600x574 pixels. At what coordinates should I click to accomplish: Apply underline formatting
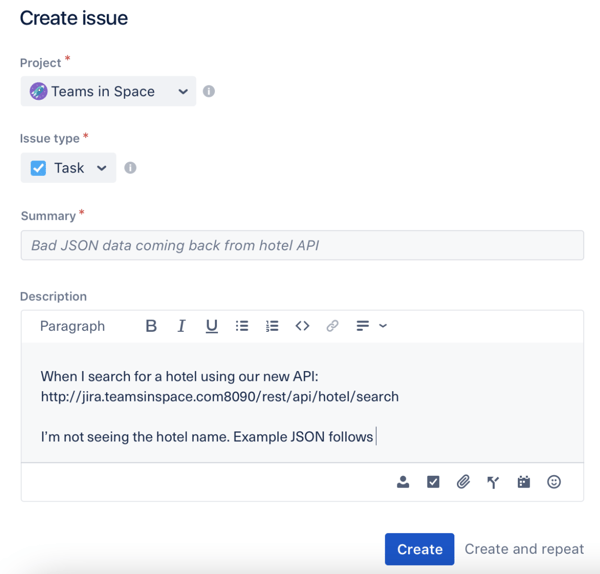point(211,326)
